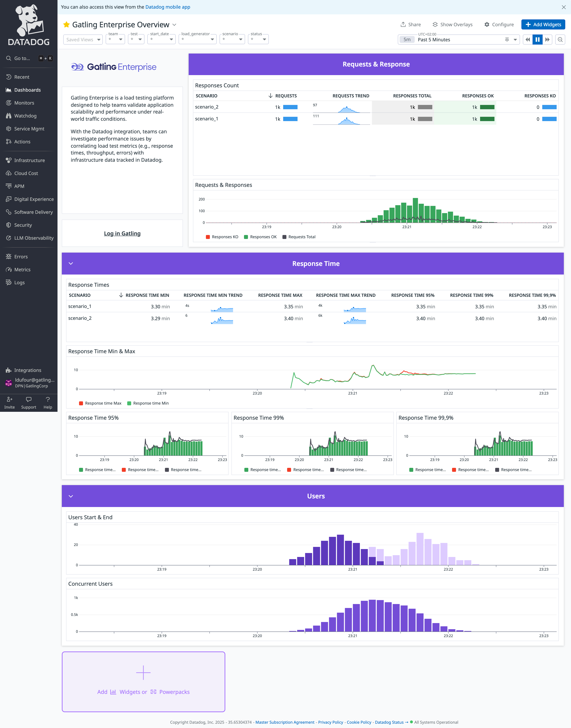Step forward in time with fast-forward button

547,40
